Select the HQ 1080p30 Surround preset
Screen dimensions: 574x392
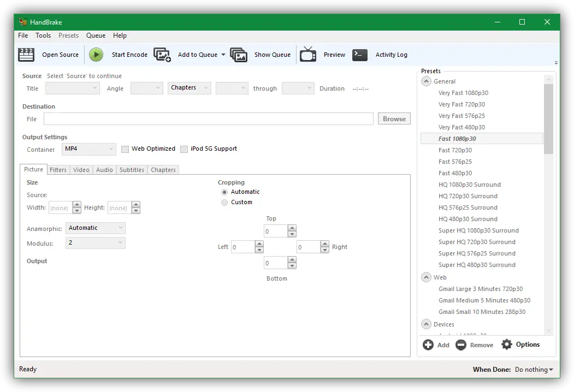pyautogui.click(x=469, y=185)
